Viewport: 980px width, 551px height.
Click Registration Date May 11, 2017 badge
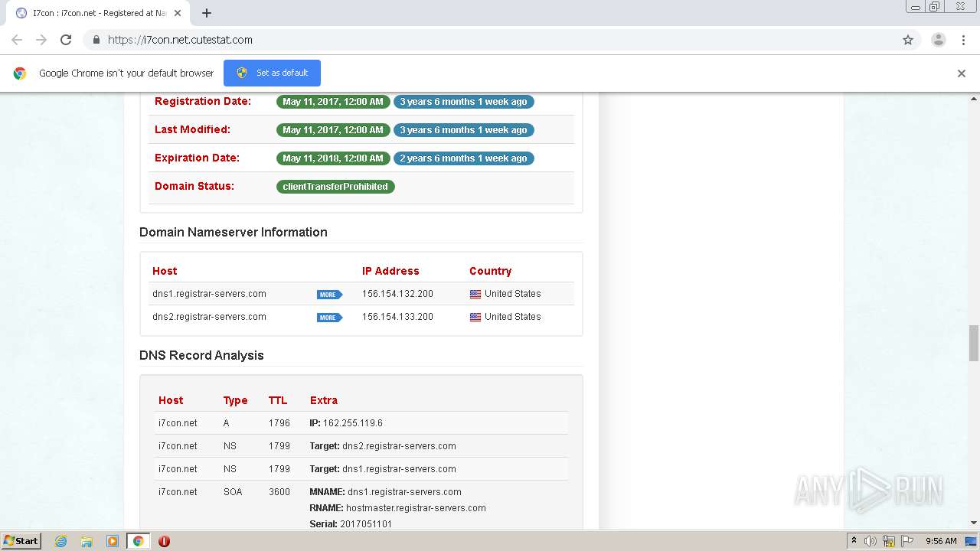click(x=333, y=102)
